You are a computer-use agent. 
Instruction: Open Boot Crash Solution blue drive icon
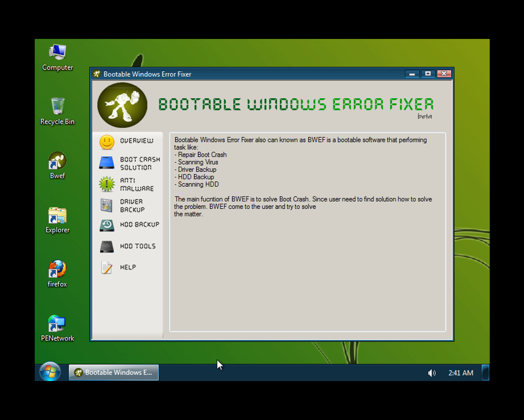pos(107,163)
